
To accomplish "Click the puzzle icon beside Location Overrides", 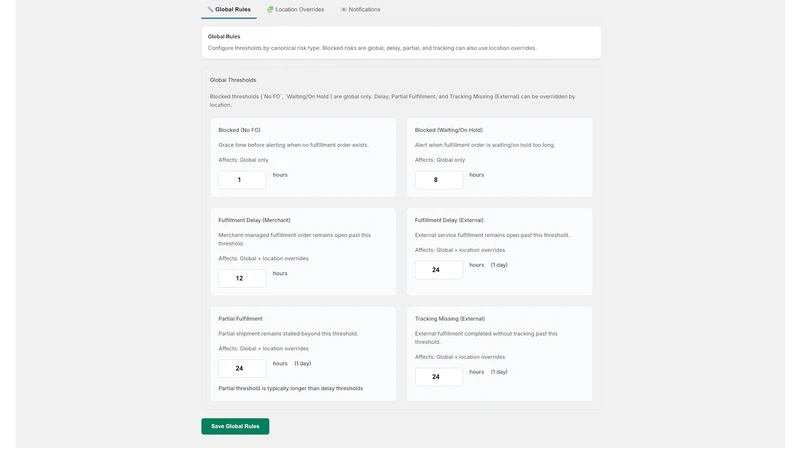I will [270, 9].
